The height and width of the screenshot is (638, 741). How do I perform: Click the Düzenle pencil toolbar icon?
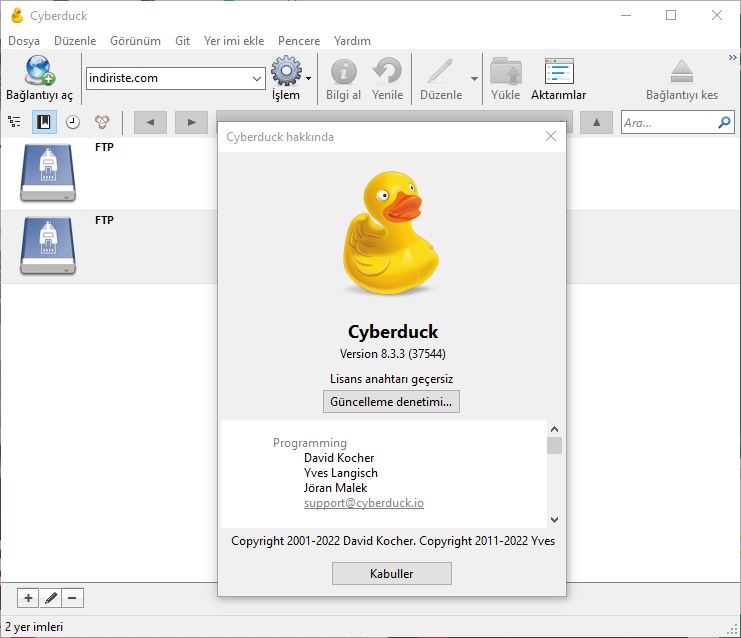tap(441, 71)
